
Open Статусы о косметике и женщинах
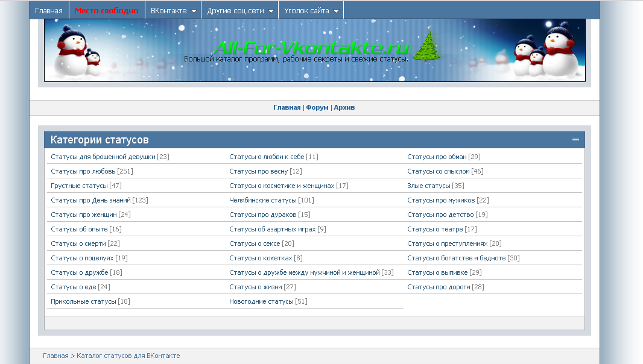(x=282, y=186)
